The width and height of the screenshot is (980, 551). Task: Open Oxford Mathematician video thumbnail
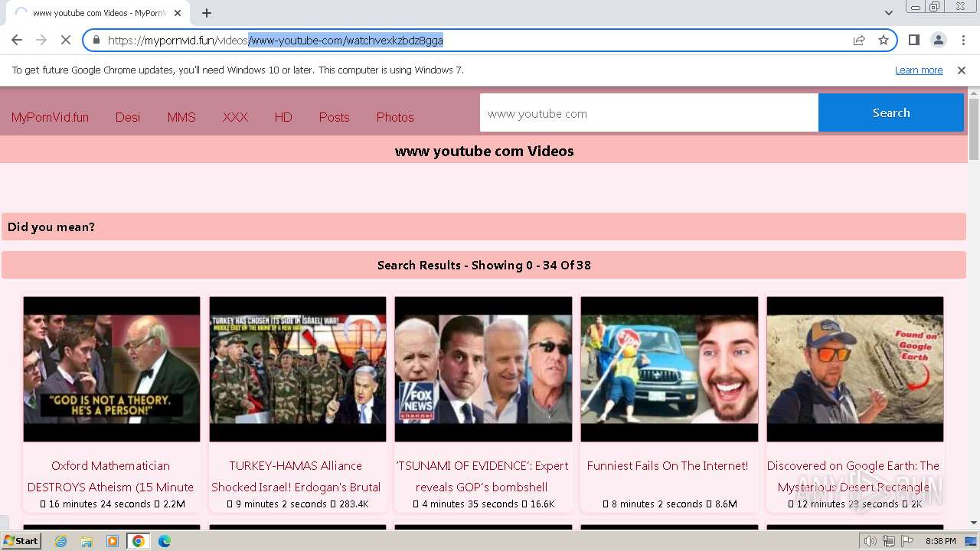point(112,369)
